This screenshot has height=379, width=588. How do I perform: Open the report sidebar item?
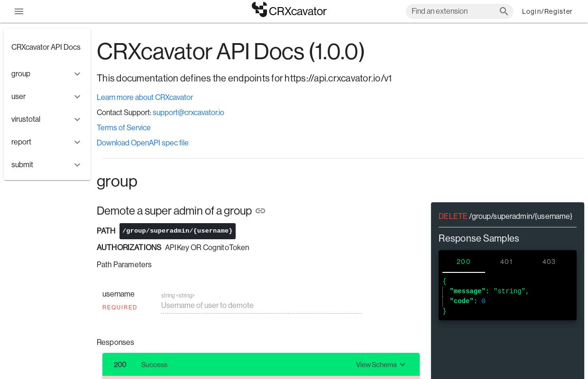pyautogui.click(x=47, y=142)
